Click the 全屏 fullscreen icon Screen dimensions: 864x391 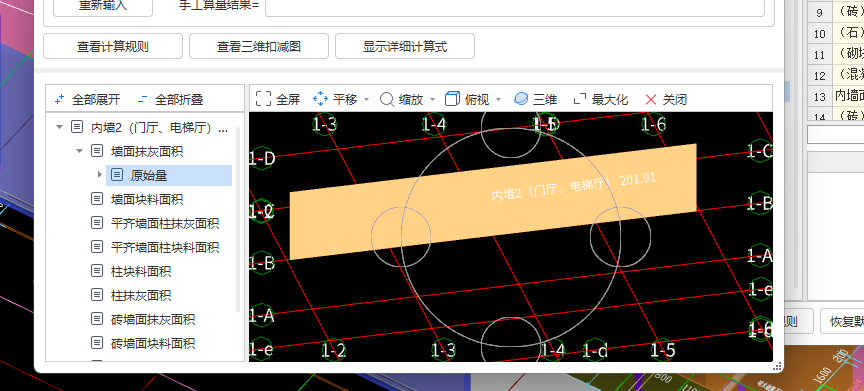point(264,99)
